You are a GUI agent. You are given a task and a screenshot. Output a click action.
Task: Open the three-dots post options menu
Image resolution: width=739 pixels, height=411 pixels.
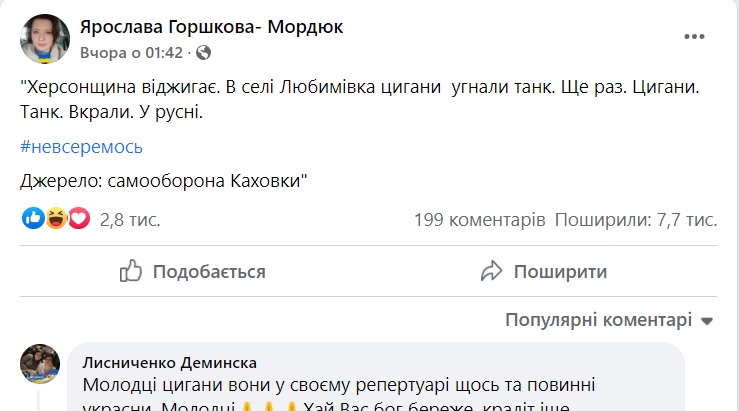point(695,36)
